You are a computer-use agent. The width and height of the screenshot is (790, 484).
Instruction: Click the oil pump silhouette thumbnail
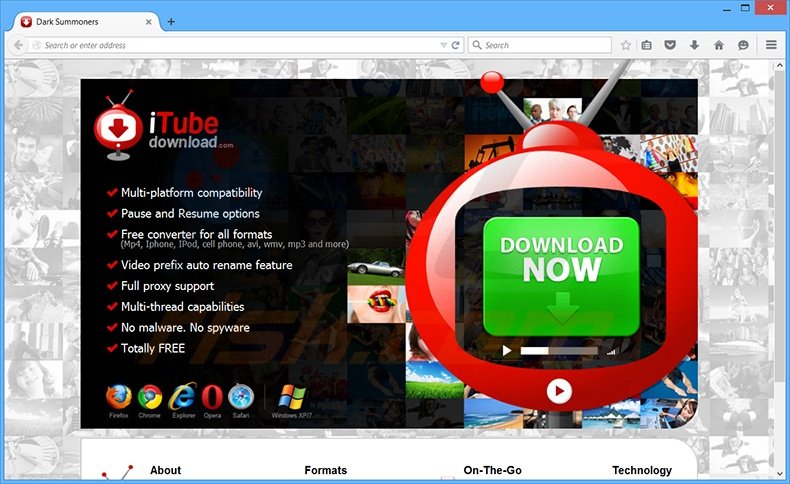[x=490, y=151]
